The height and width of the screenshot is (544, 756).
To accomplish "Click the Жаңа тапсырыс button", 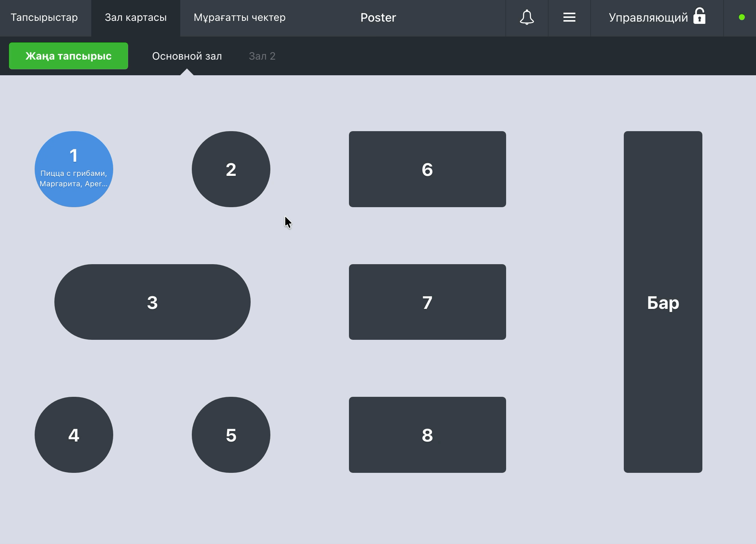I will click(69, 56).
